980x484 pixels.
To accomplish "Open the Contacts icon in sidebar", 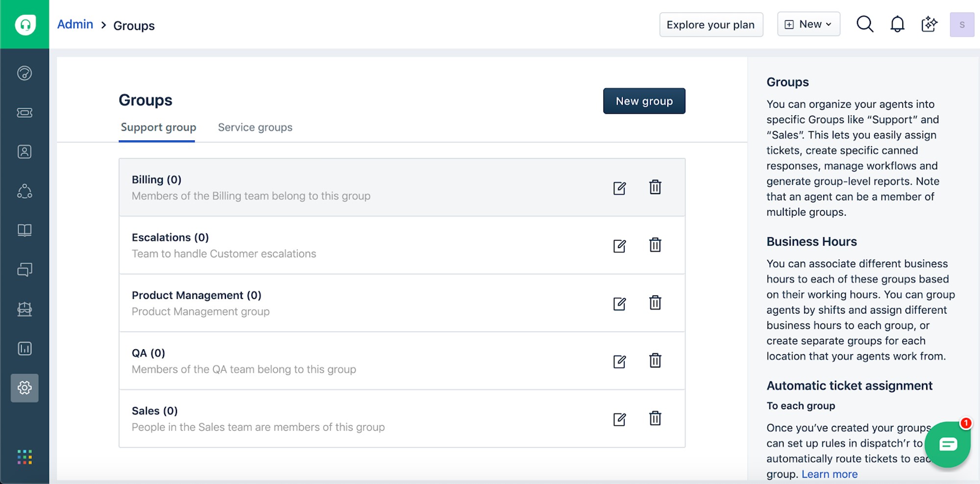I will tap(24, 152).
